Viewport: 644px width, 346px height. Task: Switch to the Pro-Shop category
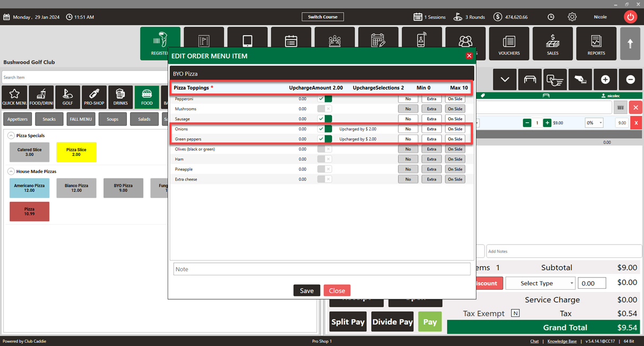tap(94, 97)
